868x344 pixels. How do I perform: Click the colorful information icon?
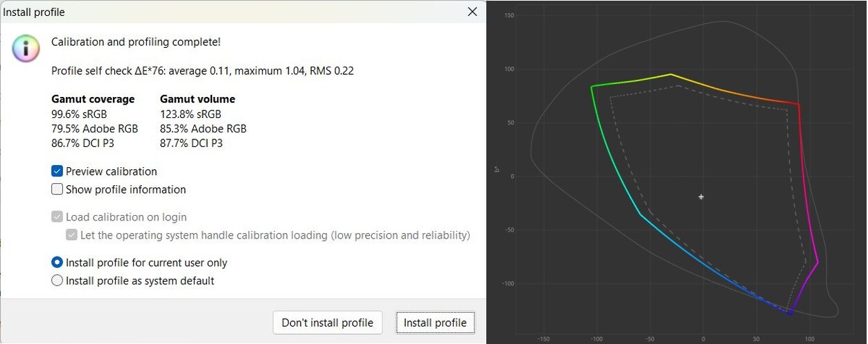(26, 49)
